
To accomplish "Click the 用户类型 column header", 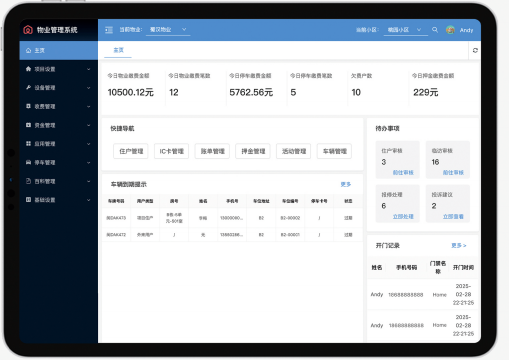I will click(145, 201).
